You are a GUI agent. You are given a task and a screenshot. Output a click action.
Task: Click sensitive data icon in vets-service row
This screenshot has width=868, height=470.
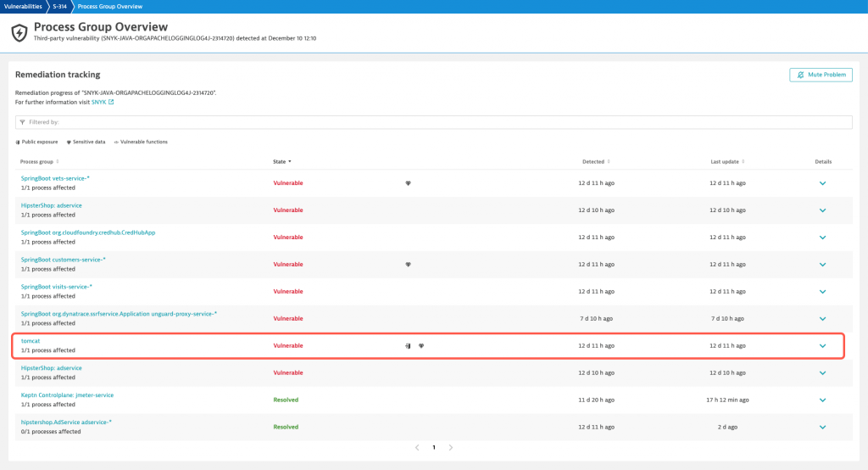tap(408, 183)
